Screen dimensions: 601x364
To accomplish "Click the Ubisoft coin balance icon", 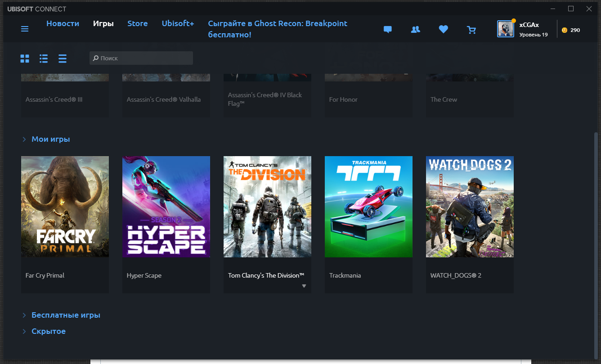I will [565, 30].
